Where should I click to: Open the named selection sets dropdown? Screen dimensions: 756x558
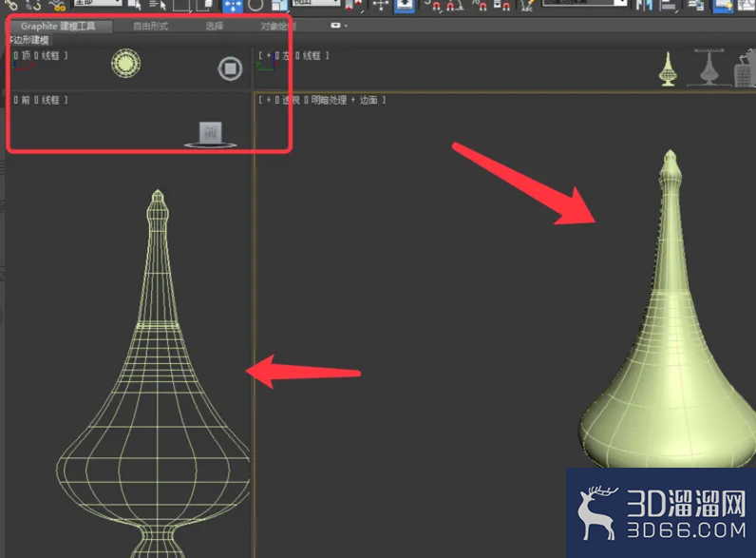pyautogui.click(x=585, y=3)
